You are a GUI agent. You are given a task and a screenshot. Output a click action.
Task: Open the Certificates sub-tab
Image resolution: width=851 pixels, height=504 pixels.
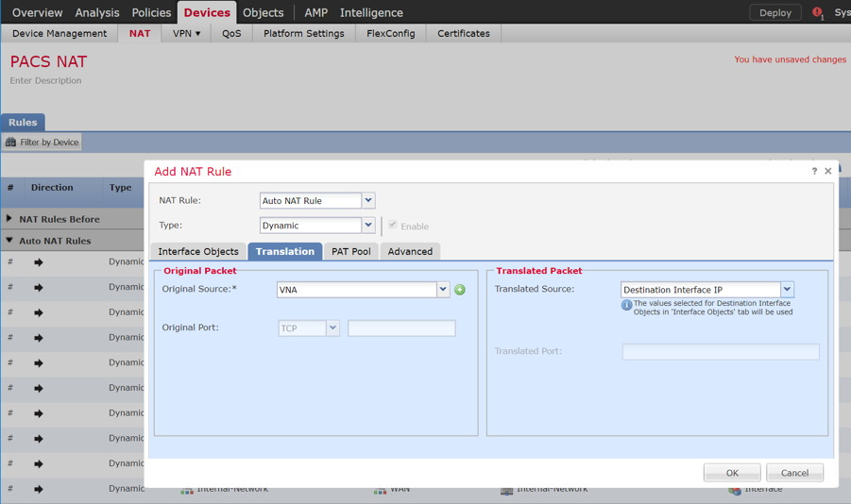click(x=464, y=33)
